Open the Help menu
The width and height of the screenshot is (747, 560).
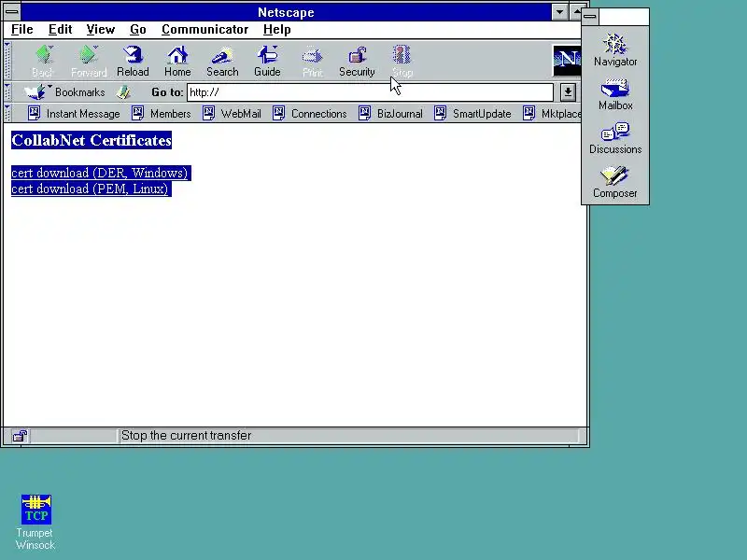coord(276,30)
